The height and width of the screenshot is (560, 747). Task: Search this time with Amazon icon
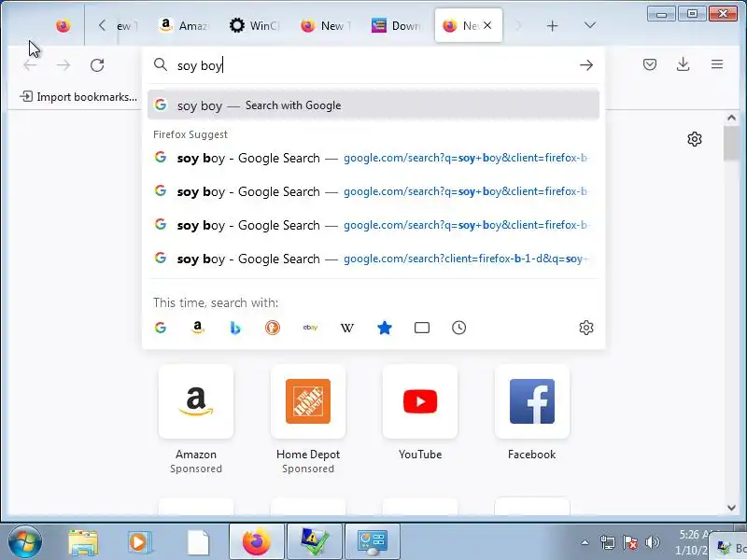pos(198,328)
